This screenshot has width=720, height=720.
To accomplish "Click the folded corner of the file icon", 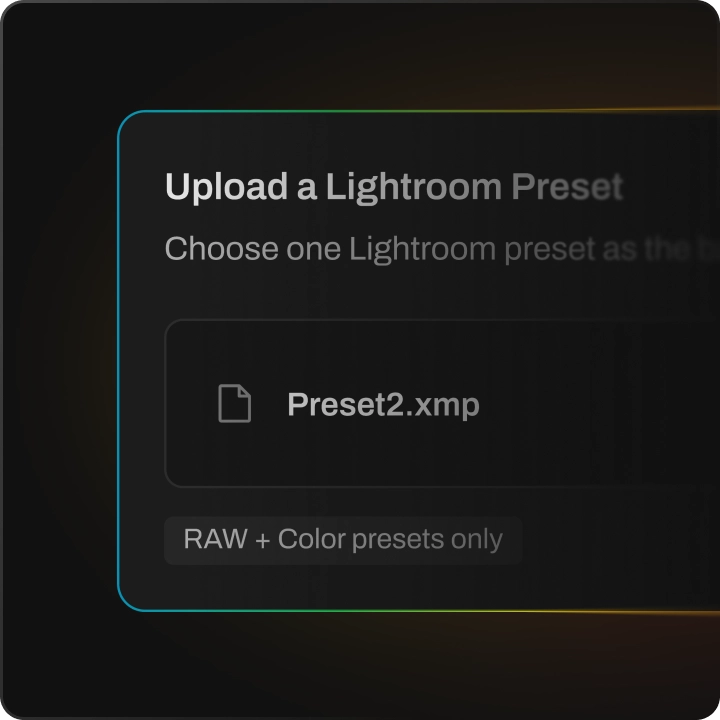I will coord(244,392).
